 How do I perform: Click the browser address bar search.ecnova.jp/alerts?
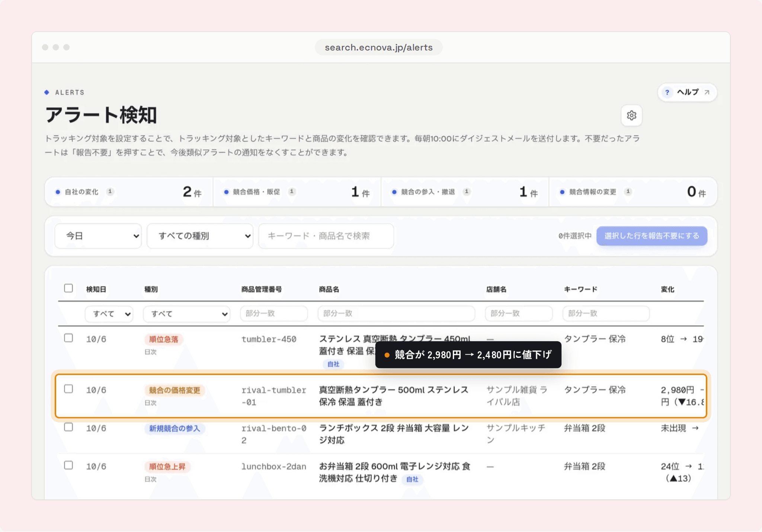(x=379, y=47)
